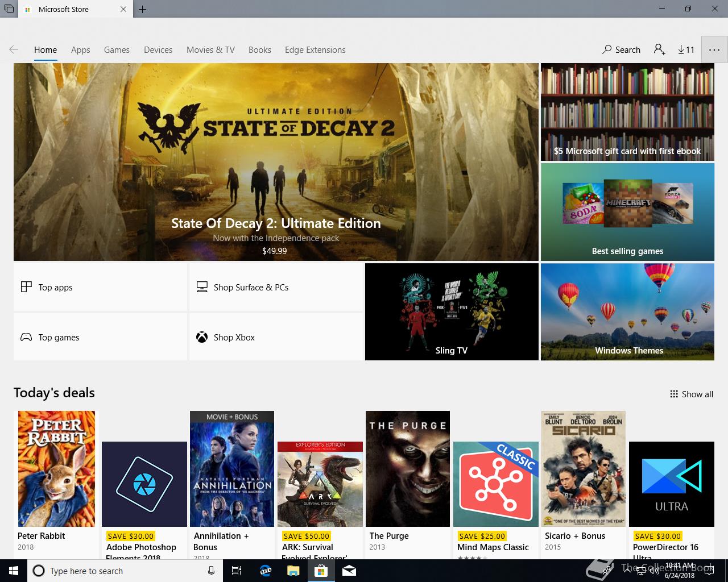The width and height of the screenshot is (728, 582).
Task: Click the SAVE $50.00 badge
Action: click(306, 536)
